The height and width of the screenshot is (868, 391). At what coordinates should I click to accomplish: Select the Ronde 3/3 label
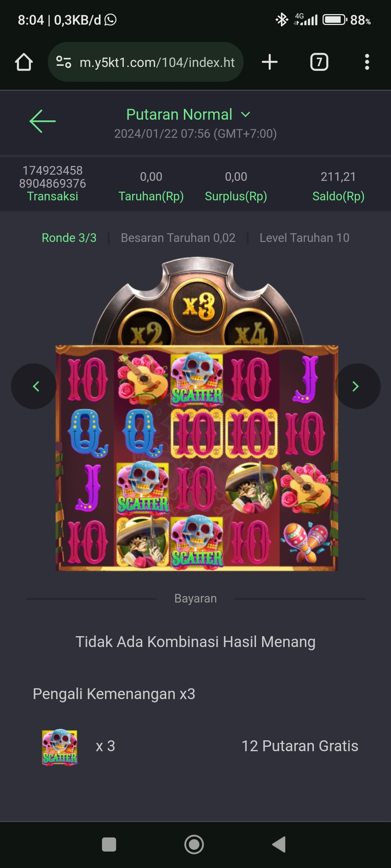[x=69, y=238]
